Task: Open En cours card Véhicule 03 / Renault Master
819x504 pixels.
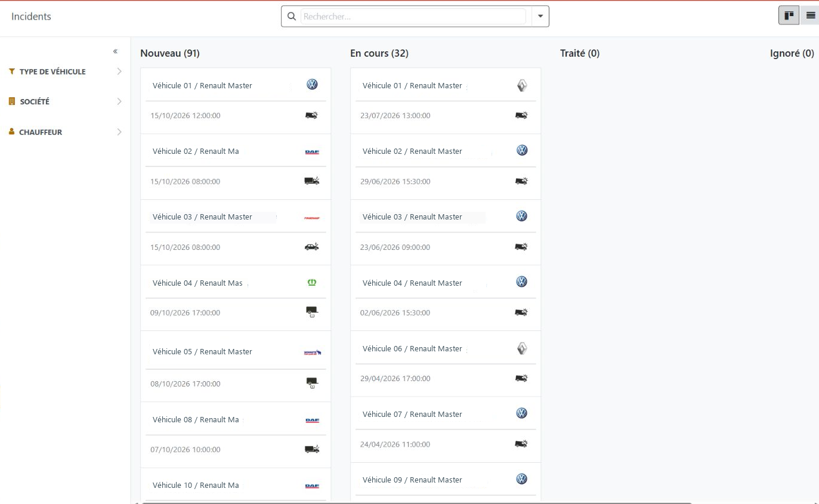Action: [x=446, y=233]
